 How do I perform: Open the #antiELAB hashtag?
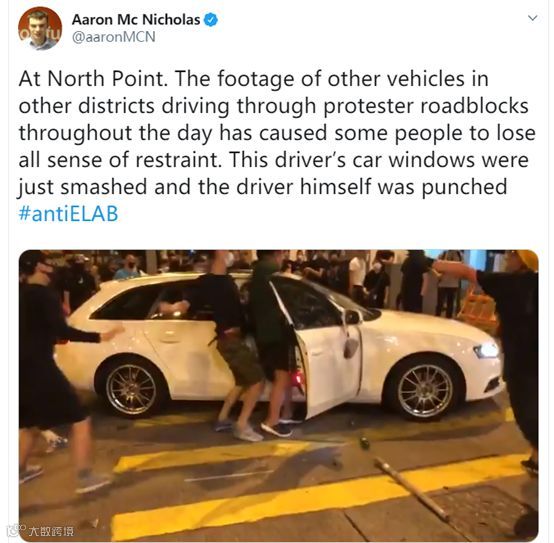tap(68, 214)
